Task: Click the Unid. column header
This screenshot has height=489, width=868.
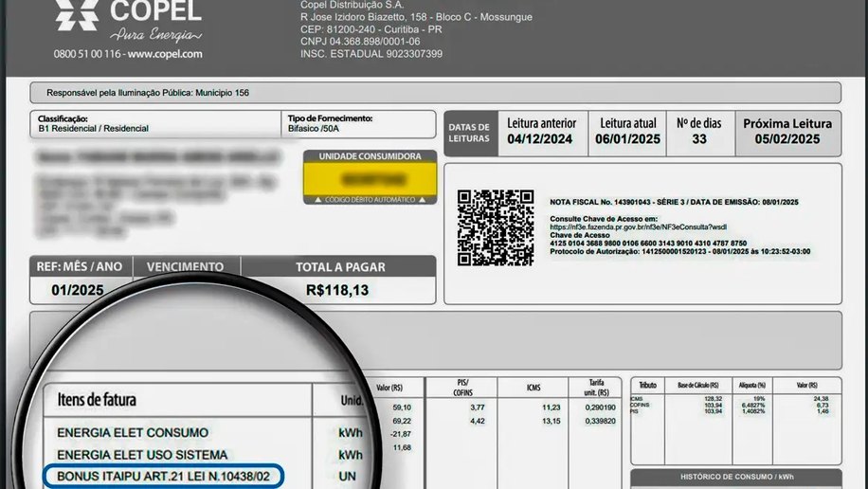Action: tap(353, 401)
